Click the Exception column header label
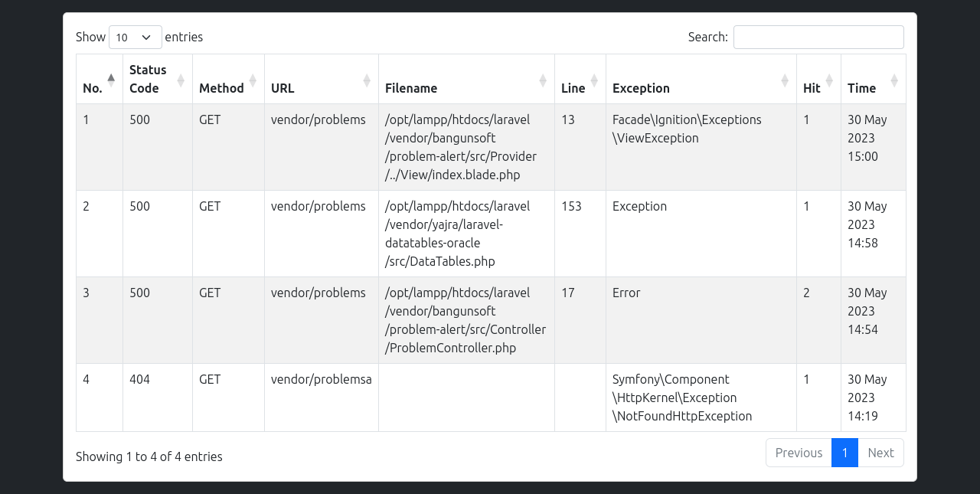This screenshot has height=494, width=980. 641,88
